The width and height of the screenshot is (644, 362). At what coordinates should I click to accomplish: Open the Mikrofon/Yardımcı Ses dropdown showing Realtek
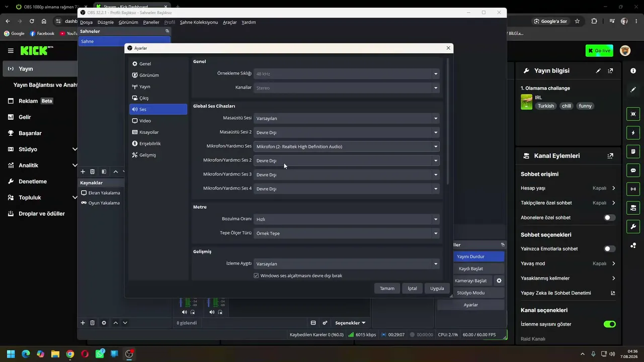pyautogui.click(x=347, y=147)
